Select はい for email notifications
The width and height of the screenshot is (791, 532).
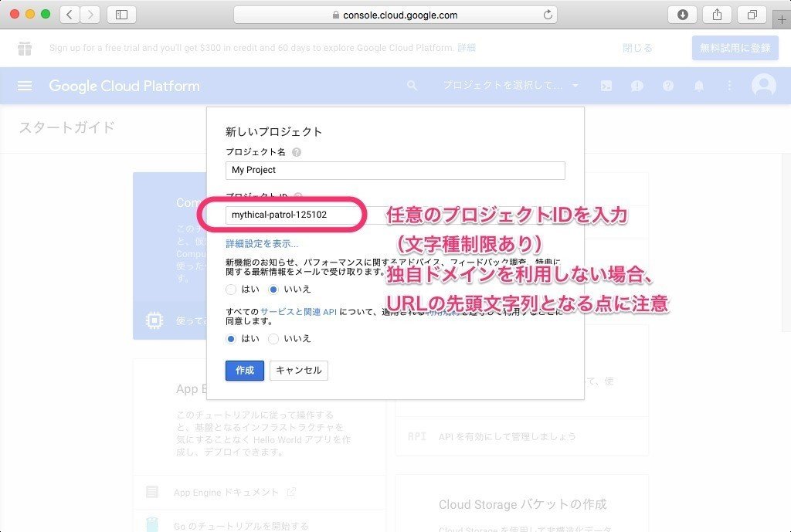click(231, 290)
